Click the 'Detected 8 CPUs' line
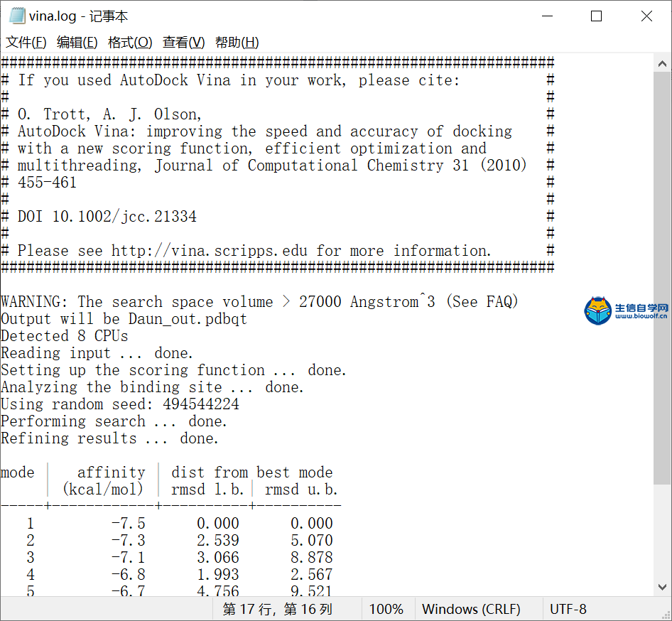 64,336
